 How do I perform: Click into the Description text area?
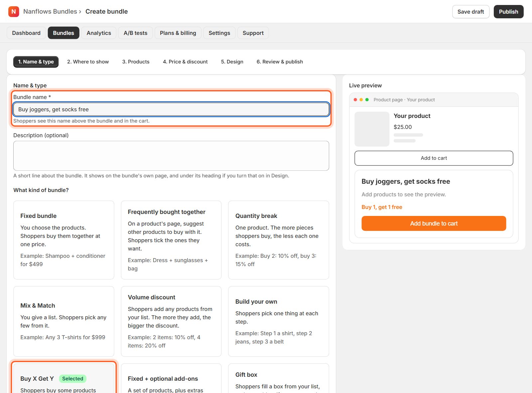[171, 156]
